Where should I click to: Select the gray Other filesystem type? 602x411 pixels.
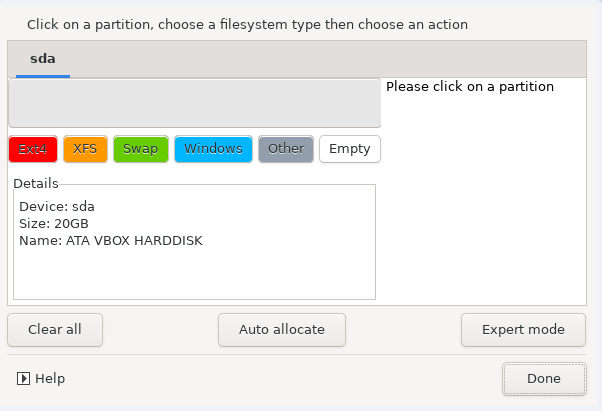[286, 149]
